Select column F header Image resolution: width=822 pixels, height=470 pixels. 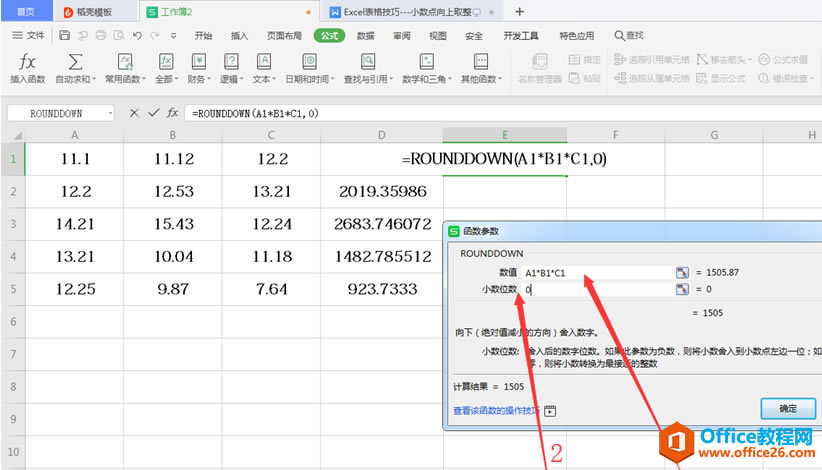coord(615,135)
